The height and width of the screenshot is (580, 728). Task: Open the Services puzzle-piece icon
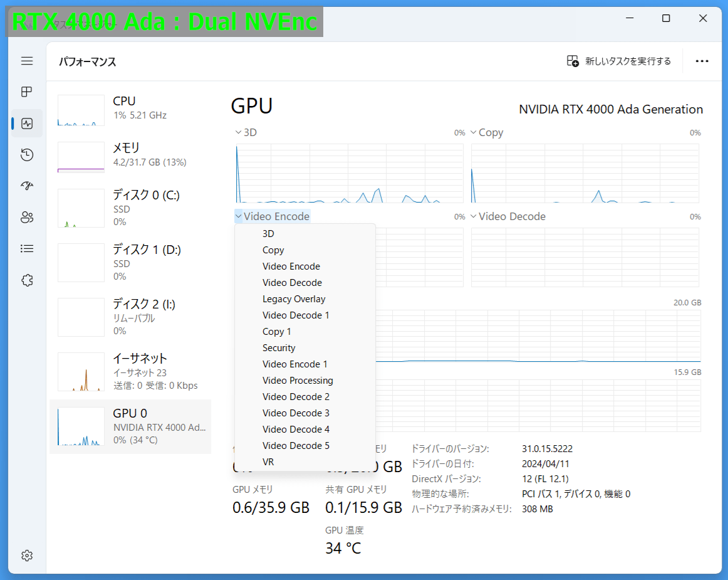click(x=27, y=280)
